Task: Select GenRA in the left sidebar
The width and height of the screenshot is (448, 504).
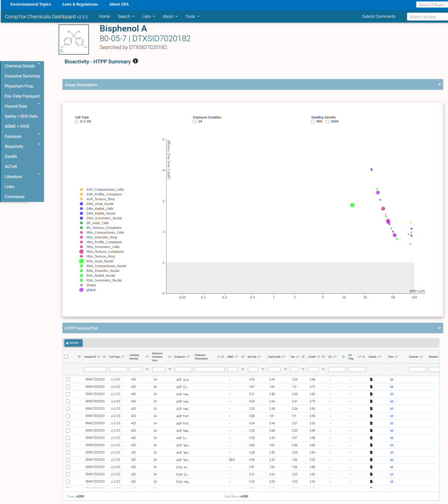Action: [11, 157]
